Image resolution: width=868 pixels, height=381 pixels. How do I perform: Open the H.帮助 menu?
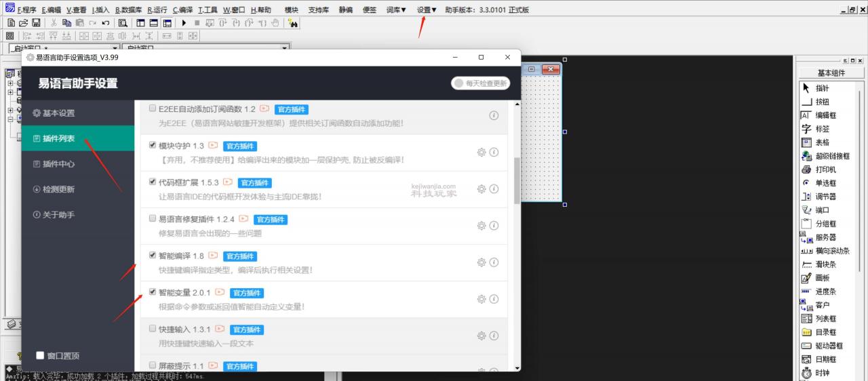pyautogui.click(x=260, y=10)
